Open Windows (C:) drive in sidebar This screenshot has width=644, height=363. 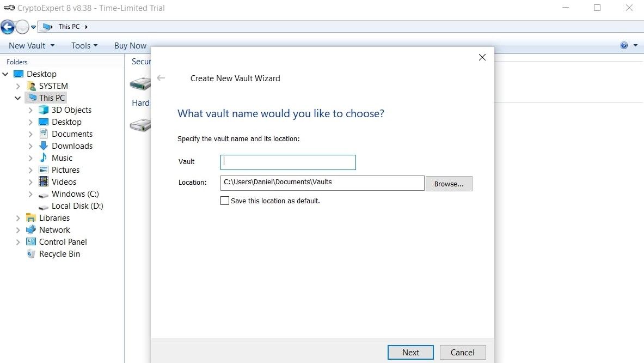click(x=74, y=194)
